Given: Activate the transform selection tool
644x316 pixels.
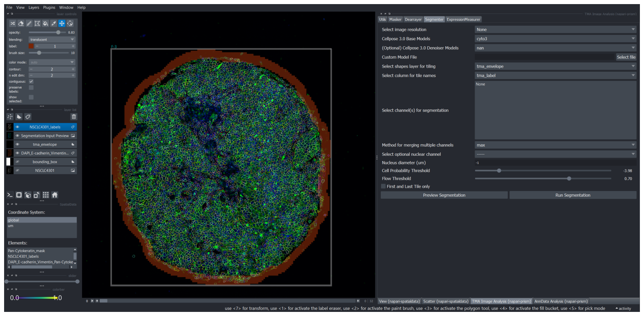Looking at the screenshot, I should pyautogui.click(x=70, y=23).
